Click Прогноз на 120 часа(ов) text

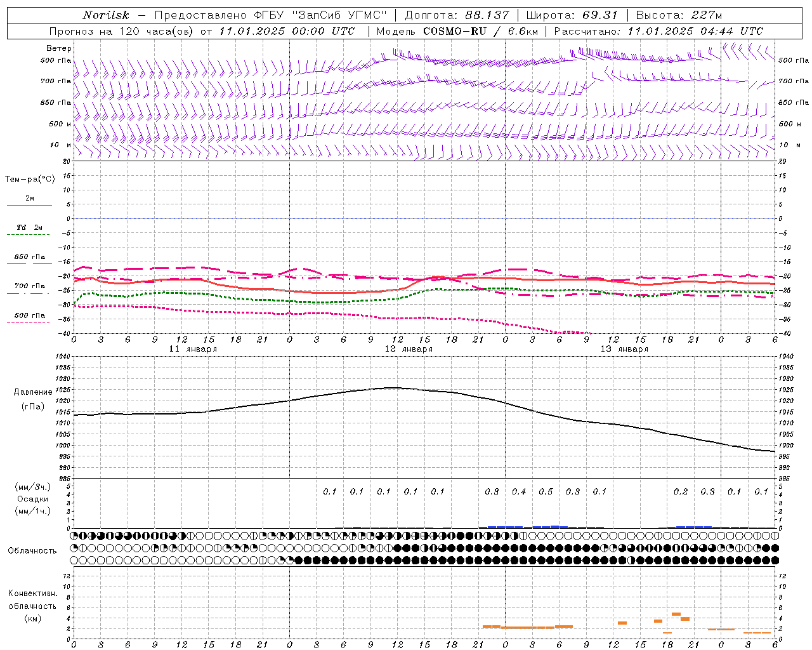point(121,31)
